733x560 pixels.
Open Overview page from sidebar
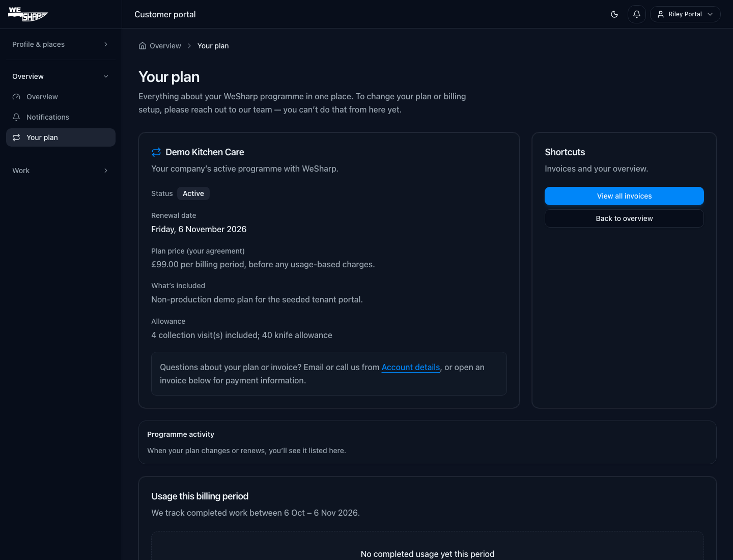61,97
